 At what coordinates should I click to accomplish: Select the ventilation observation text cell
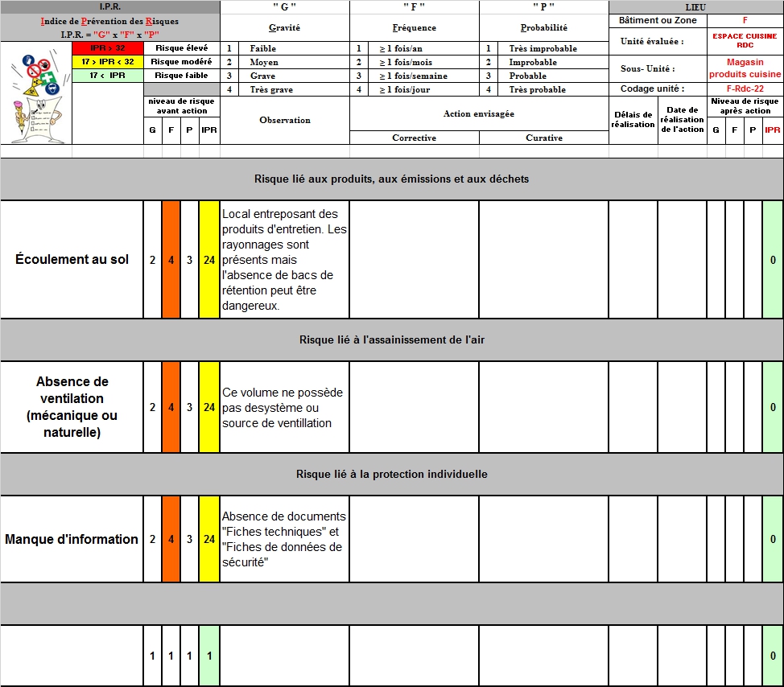(x=284, y=407)
